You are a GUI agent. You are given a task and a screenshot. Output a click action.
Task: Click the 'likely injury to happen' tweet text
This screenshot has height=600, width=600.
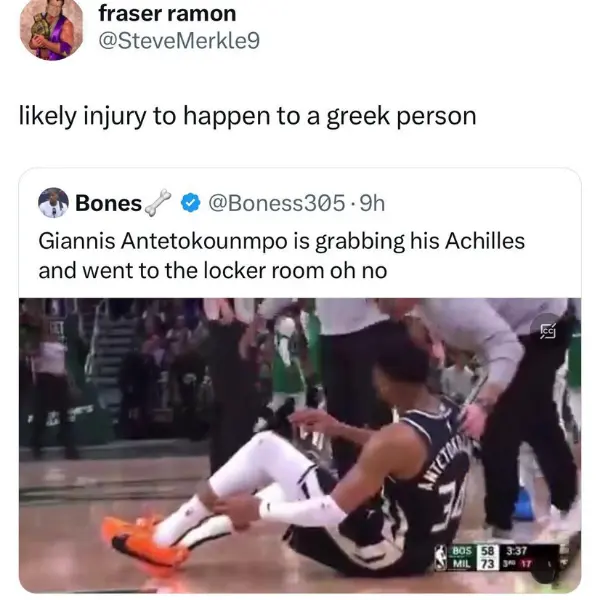click(x=248, y=116)
